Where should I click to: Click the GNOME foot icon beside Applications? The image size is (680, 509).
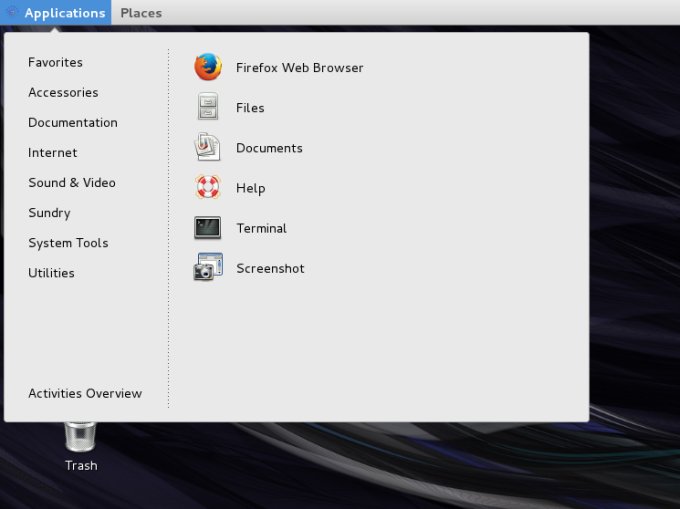point(12,13)
